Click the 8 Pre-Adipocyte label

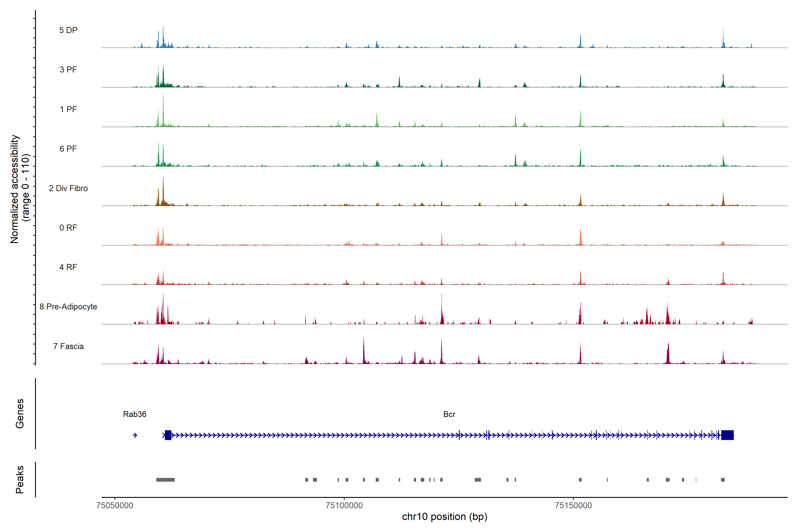[68, 307]
